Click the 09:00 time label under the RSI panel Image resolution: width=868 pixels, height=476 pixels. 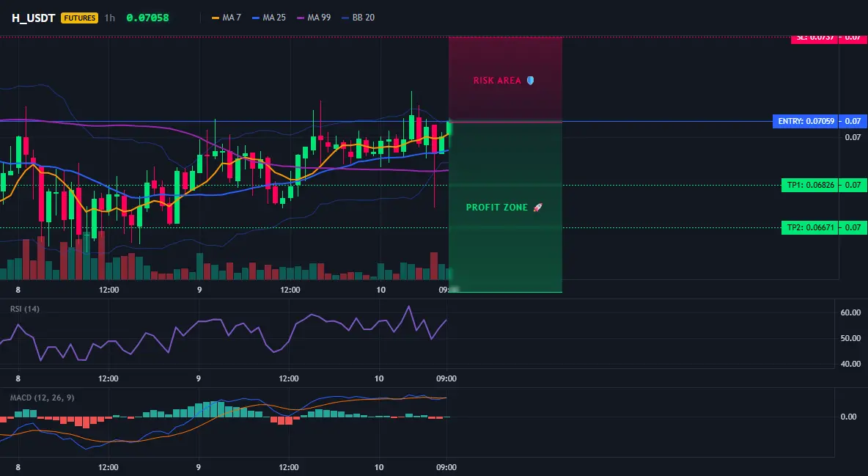446,378
